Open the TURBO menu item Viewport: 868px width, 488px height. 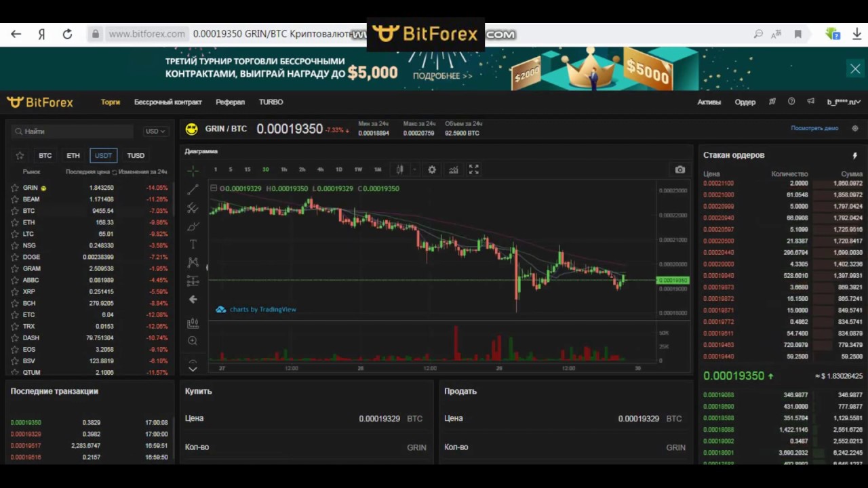pyautogui.click(x=271, y=102)
